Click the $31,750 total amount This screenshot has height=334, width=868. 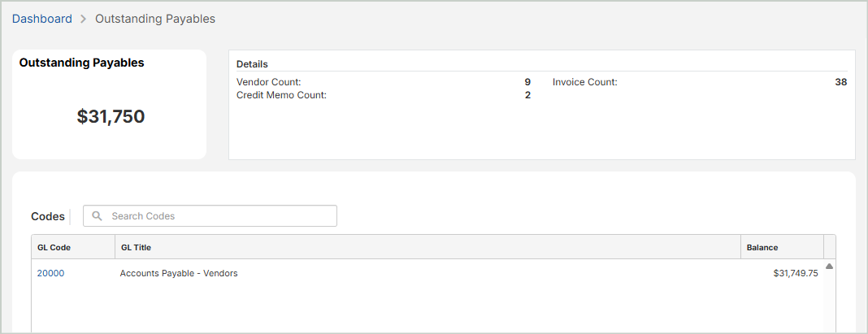point(111,116)
